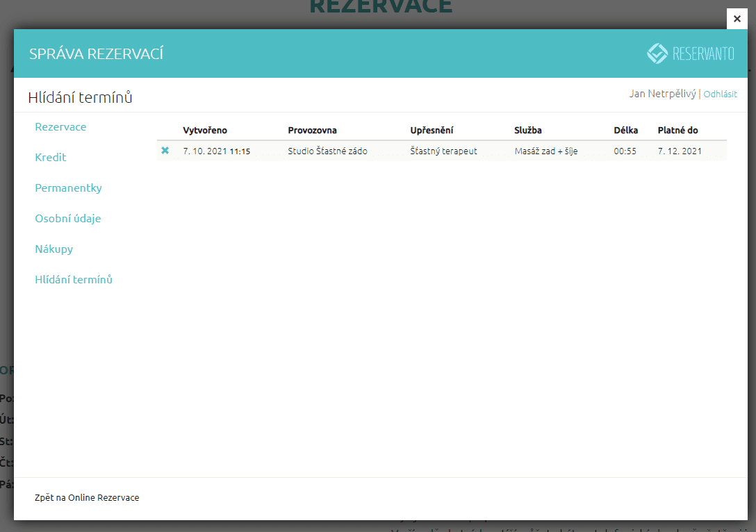Screen dimensions: 756x532
Task: Click the user name Jan Netrpělivý
Action: (x=662, y=94)
